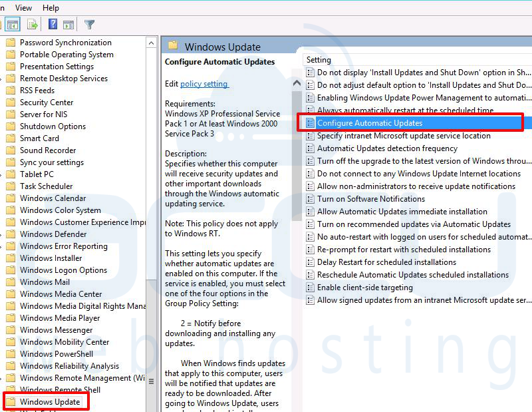Select Windows Media Player folder
This screenshot has height=412, width=532.
(x=60, y=318)
